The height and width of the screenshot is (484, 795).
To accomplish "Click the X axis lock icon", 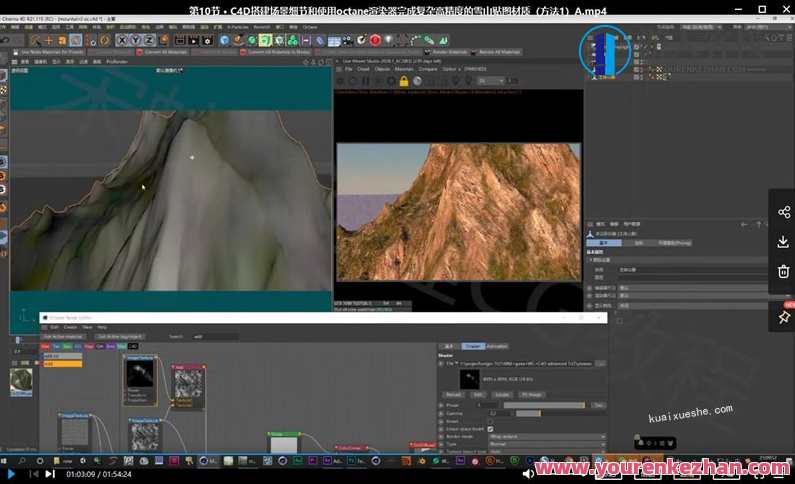I will pos(120,40).
